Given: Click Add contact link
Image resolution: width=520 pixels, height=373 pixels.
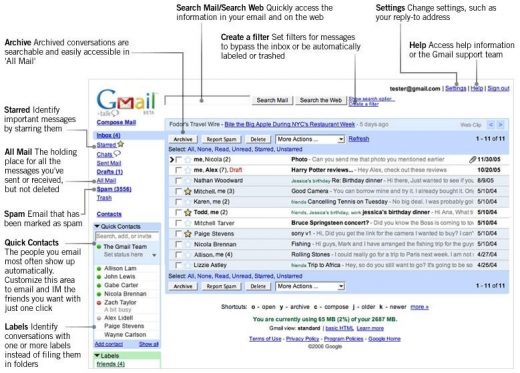Looking at the screenshot, I should (109, 344).
